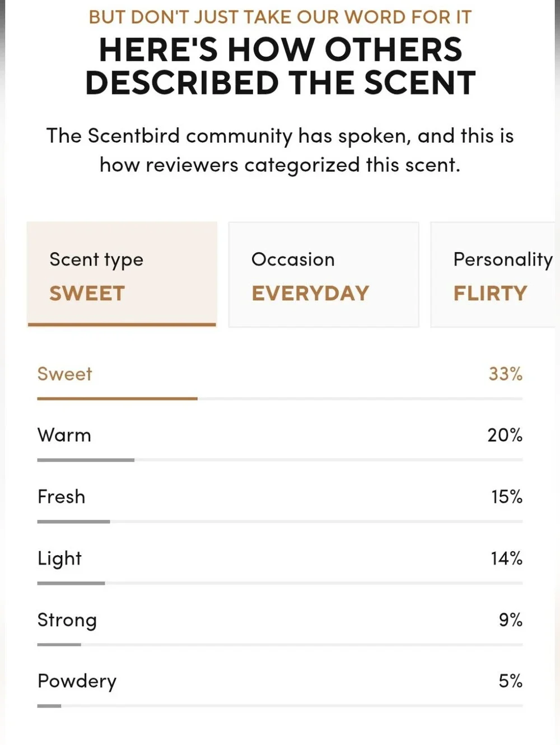Viewport: 560px width, 745px height.
Task: Click the Warm progress bar
Action: coord(280,460)
